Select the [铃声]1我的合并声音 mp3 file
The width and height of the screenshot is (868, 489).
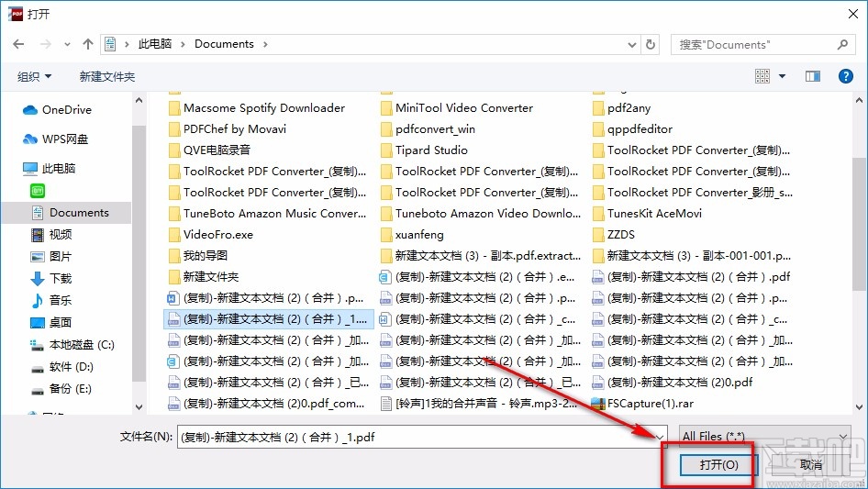point(479,403)
